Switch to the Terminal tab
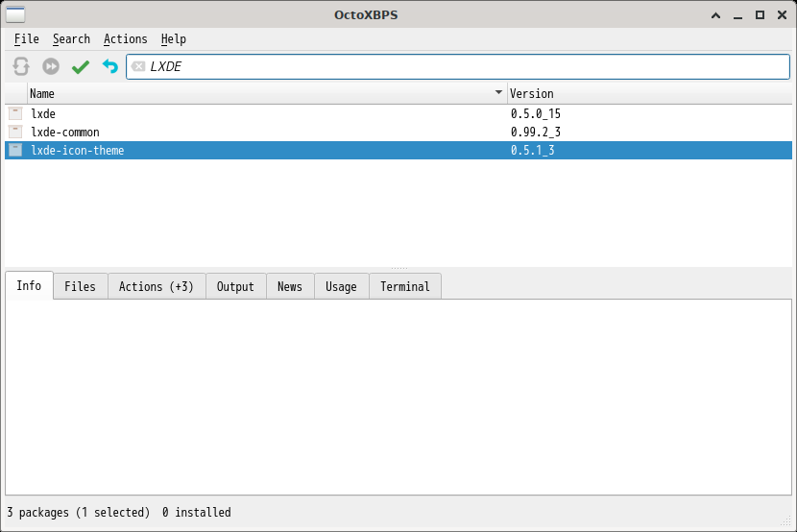This screenshot has width=797, height=532. [x=405, y=286]
